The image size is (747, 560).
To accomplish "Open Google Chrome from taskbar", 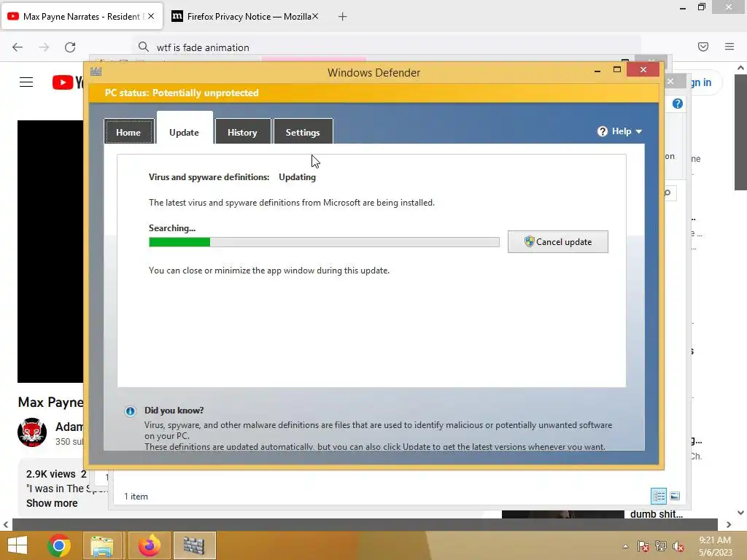I will click(59, 545).
